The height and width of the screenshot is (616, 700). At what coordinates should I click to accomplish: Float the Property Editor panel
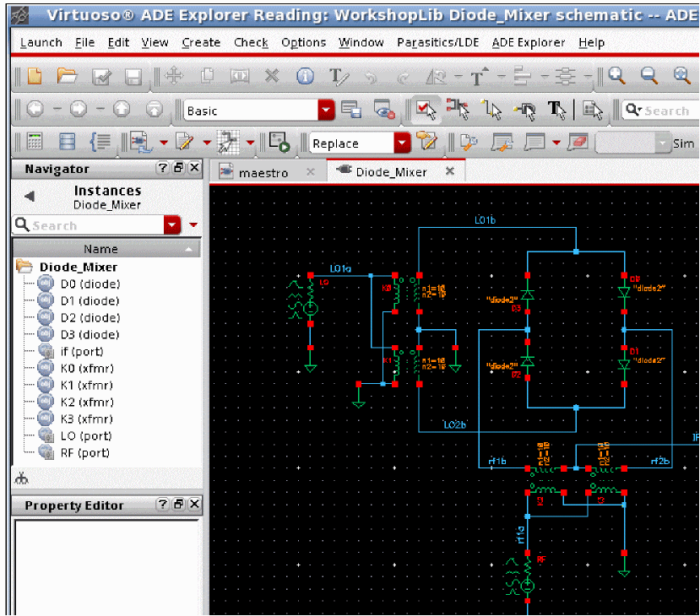coord(178,505)
